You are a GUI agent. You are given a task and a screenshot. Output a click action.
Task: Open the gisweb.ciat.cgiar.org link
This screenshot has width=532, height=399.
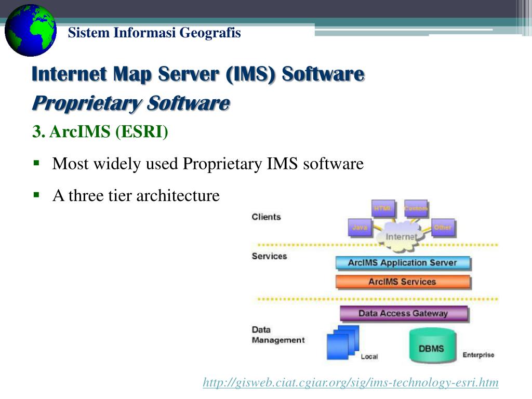click(x=351, y=382)
